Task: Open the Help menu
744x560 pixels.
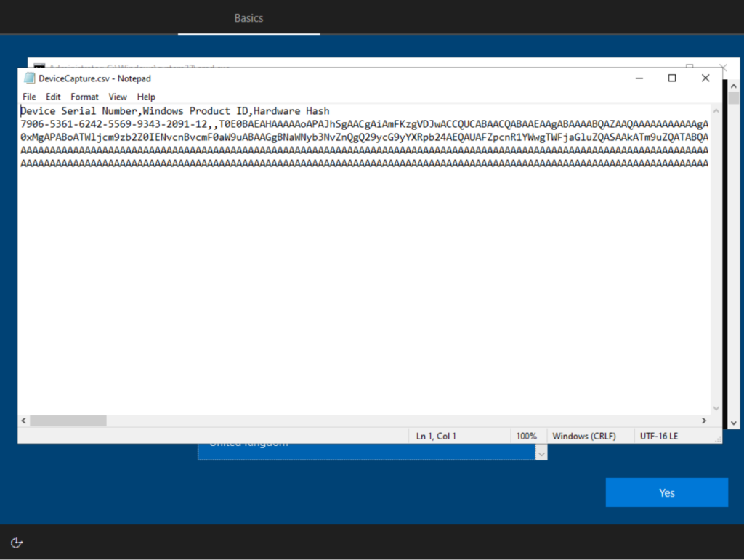Action: pos(146,96)
